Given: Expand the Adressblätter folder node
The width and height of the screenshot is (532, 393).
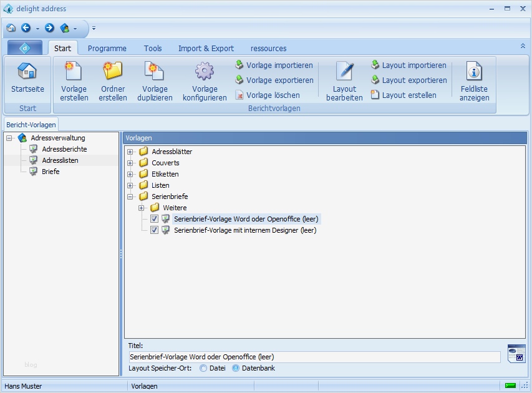Looking at the screenshot, I should tap(130, 152).
